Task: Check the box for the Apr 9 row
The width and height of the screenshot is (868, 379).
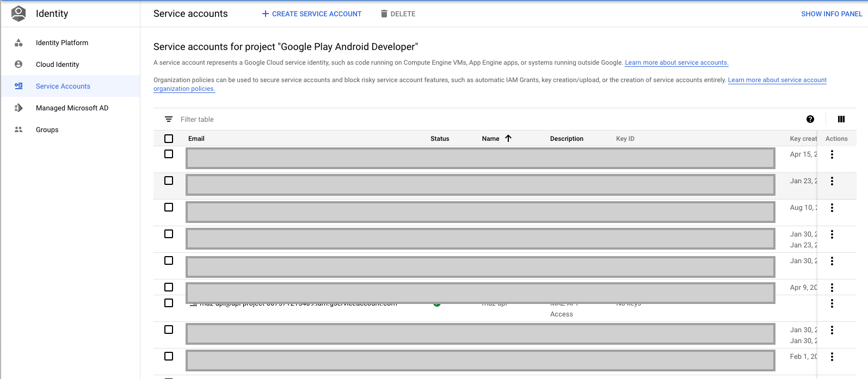Action: coord(169,287)
